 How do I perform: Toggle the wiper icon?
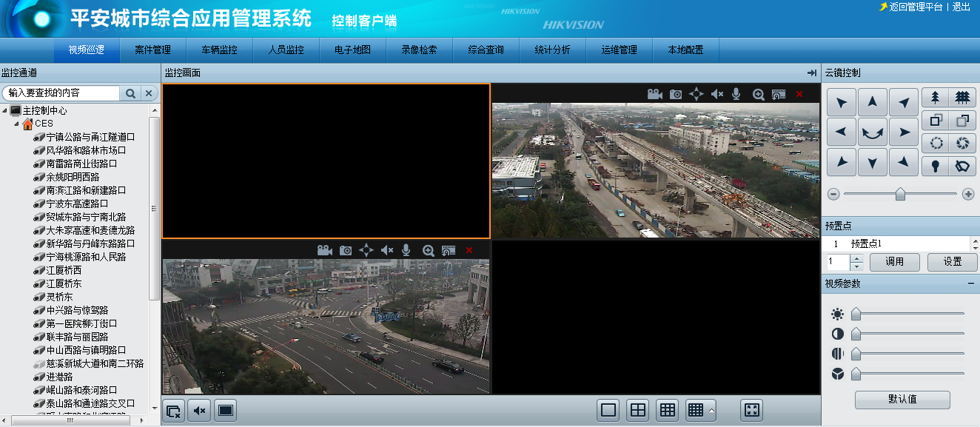(x=962, y=167)
